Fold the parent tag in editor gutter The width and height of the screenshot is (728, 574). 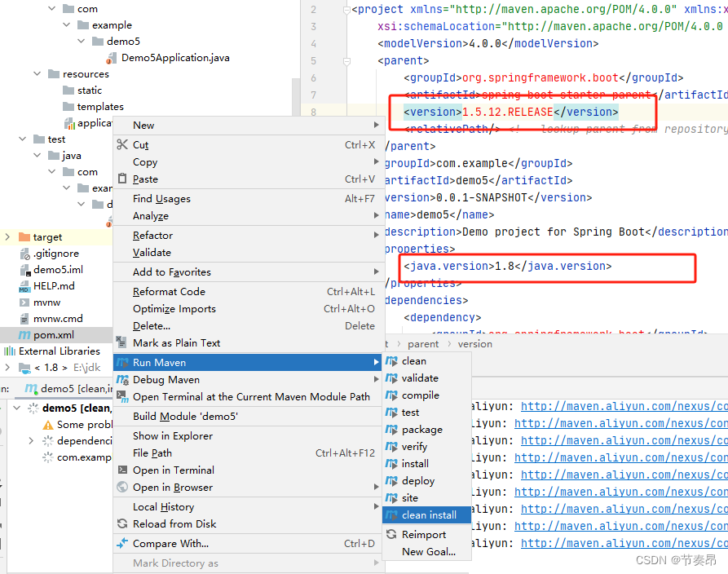(346, 61)
